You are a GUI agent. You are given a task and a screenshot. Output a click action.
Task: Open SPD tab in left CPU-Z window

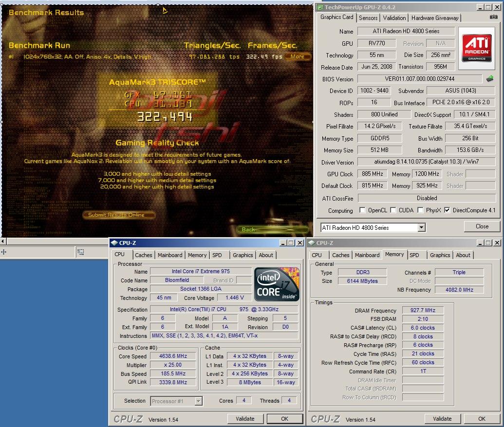point(217,255)
